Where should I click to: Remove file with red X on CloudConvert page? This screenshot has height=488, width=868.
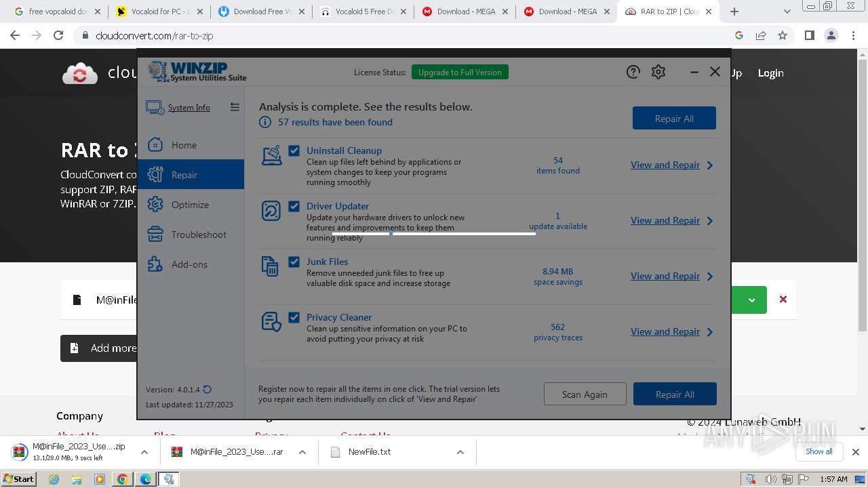[783, 299]
